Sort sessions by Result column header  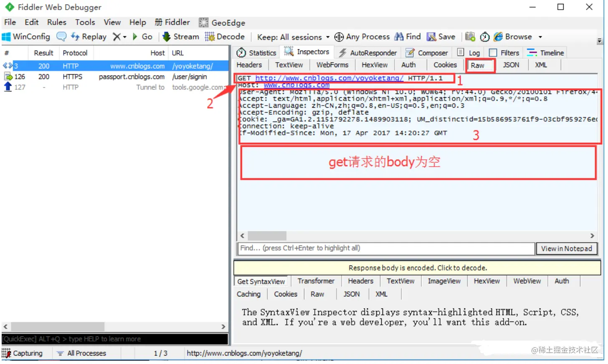44,53
